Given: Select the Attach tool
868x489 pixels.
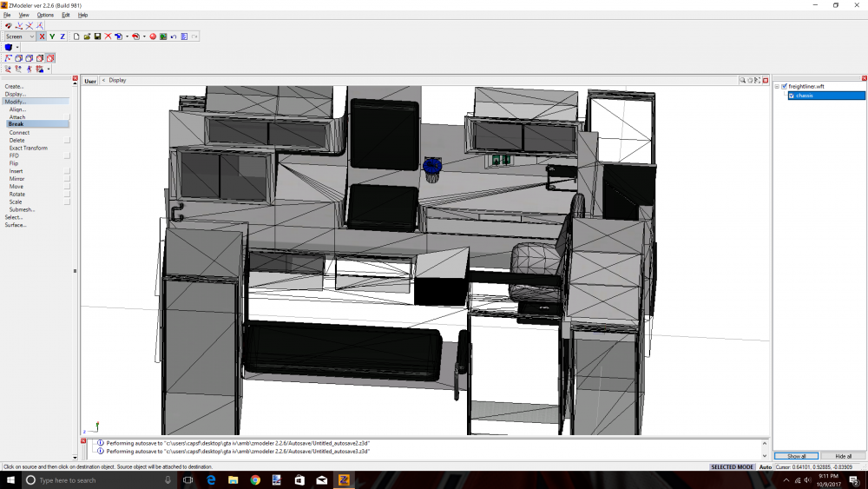Looking at the screenshot, I should click(x=17, y=117).
